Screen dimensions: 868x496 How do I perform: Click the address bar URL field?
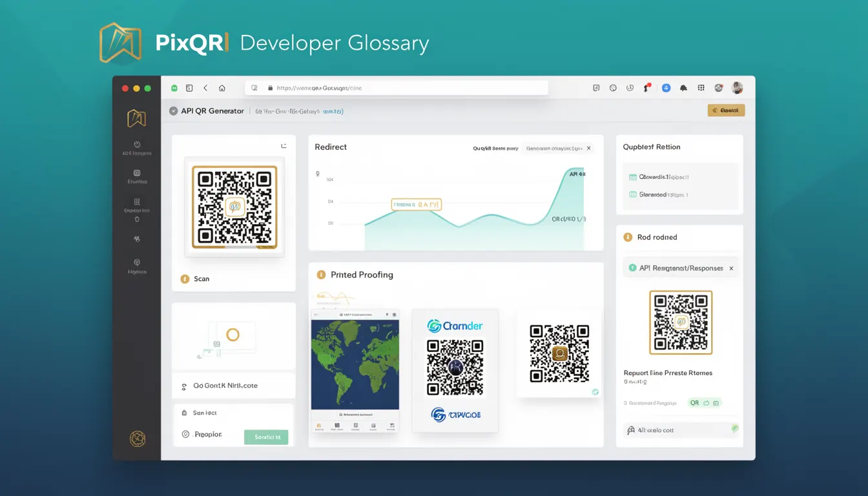(397, 88)
